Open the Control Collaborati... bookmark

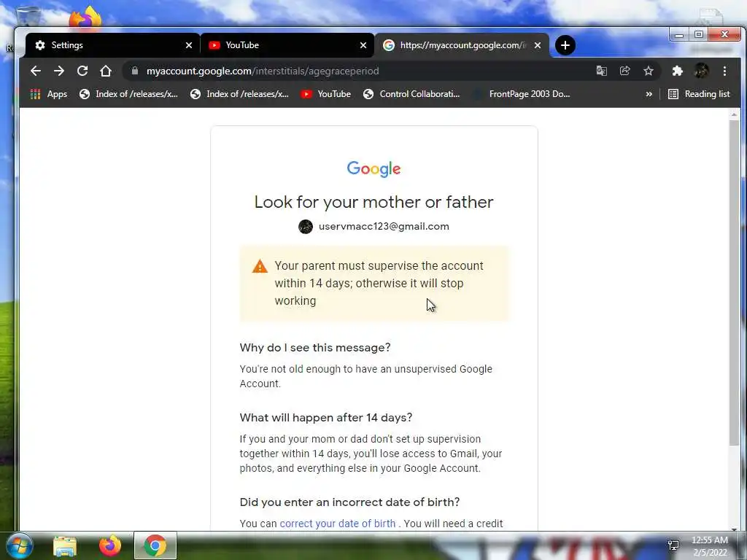[411, 94]
